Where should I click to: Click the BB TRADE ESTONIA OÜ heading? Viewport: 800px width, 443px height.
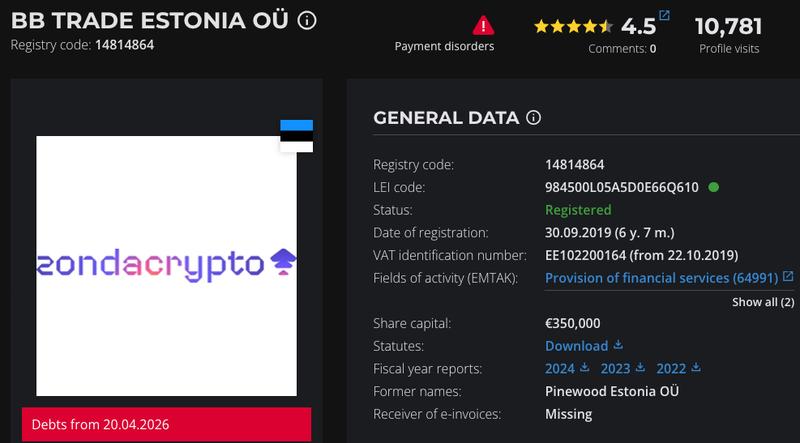click(149, 21)
